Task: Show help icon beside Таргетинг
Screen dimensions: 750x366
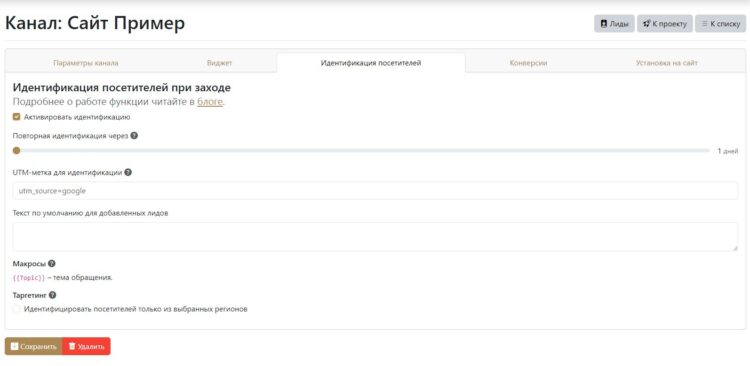Action: tap(53, 295)
